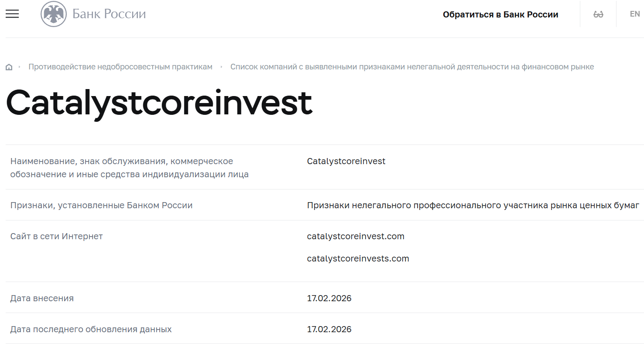Viewport: 644px width, 344px height.
Task: Open the hamburger navigation menu
Action: [x=12, y=14]
